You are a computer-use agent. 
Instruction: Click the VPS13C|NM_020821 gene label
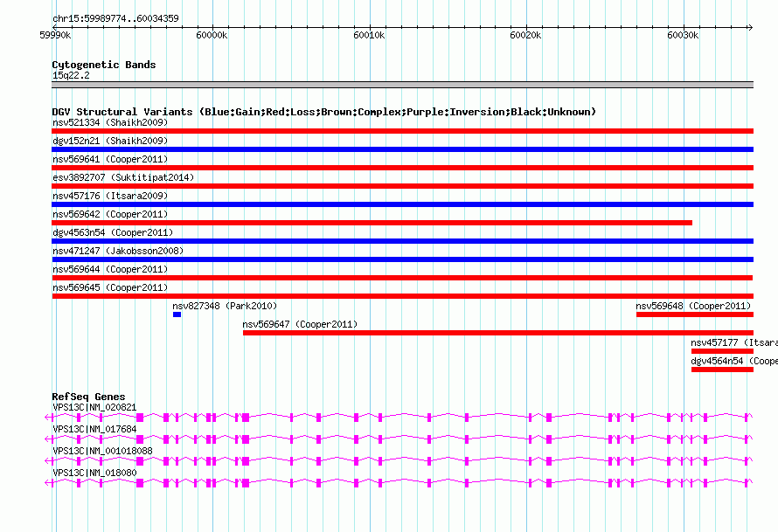(94, 407)
